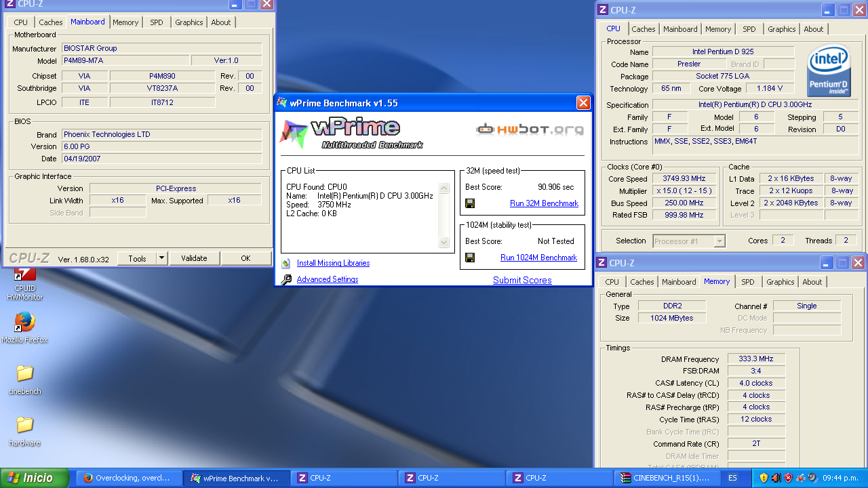This screenshot has width=868, height=488.
Task: Open the Inicio start menu
Action: (x=35, y=478)
